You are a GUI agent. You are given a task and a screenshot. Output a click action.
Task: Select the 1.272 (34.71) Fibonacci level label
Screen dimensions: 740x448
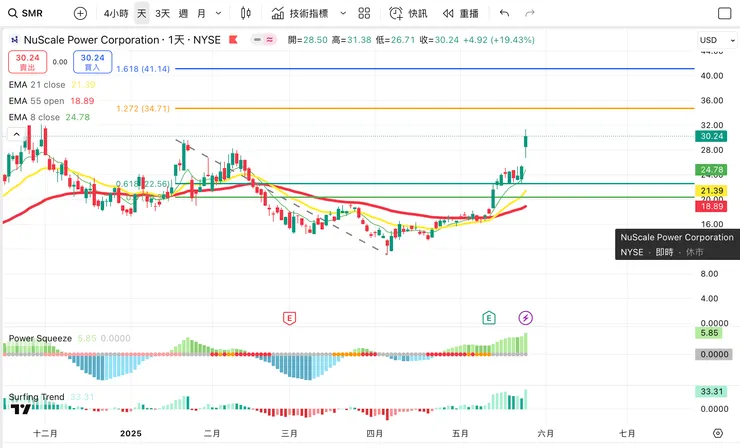tap(143, 109)
